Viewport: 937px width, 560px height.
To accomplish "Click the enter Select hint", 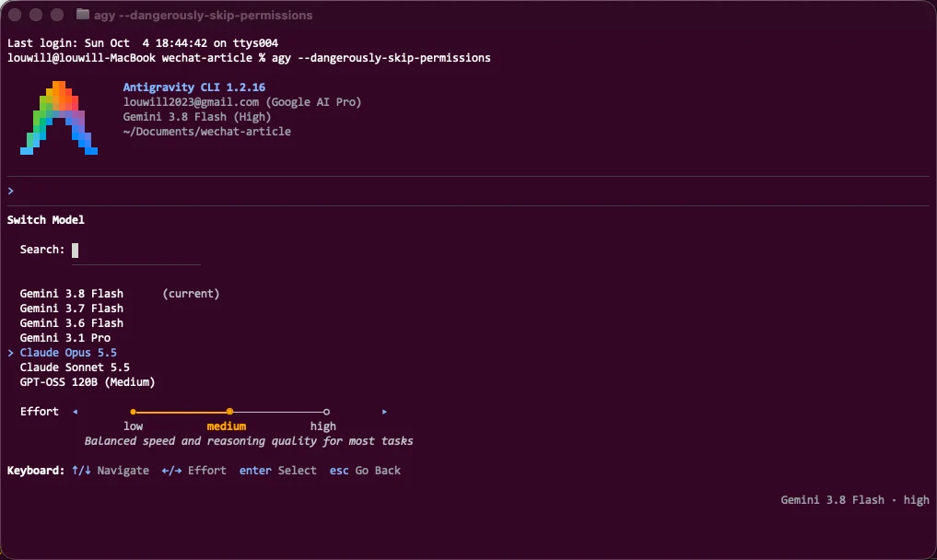I will pos(278,471).
